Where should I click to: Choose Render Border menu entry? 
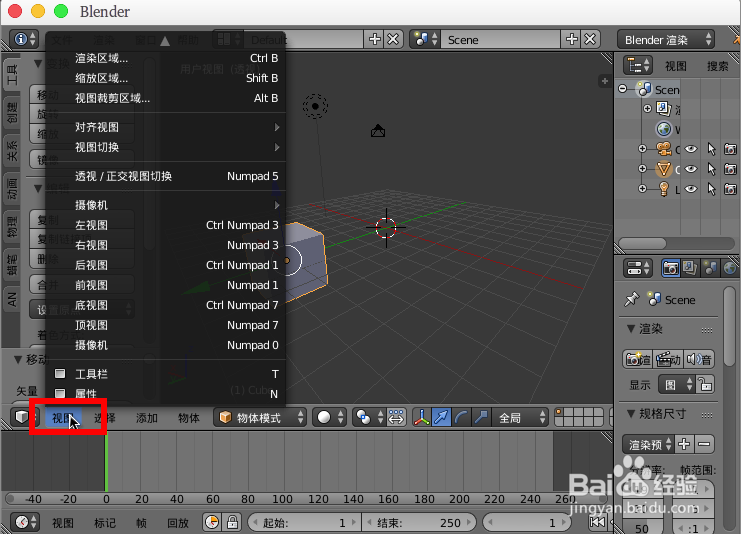[x=166, y=58]
